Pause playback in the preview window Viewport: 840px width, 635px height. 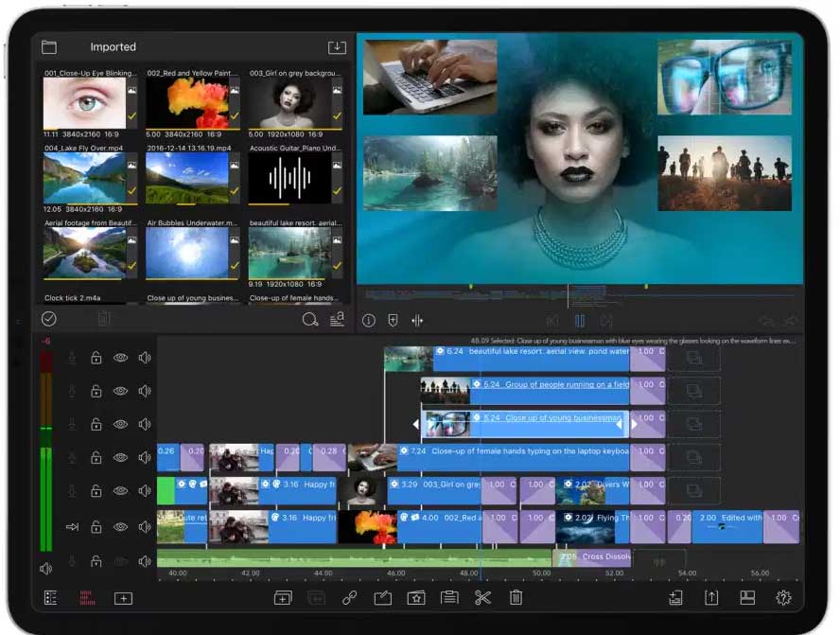tap(580, 321)
